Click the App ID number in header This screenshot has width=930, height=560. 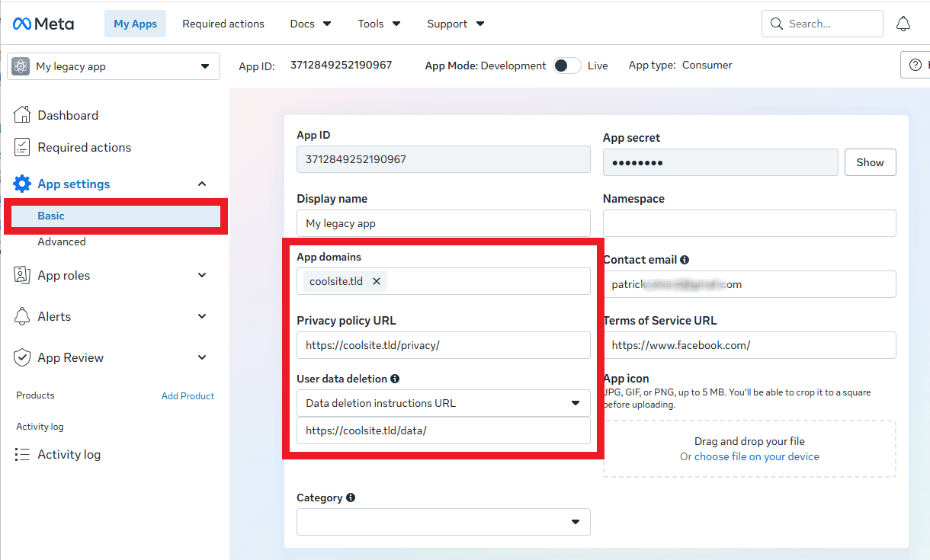[x=341, y=65]
